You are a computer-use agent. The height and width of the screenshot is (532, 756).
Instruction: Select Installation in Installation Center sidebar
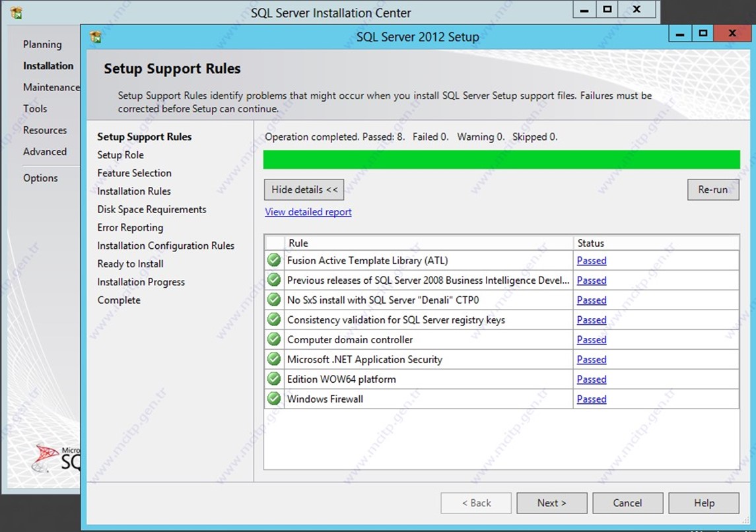(x=48, y=65)
